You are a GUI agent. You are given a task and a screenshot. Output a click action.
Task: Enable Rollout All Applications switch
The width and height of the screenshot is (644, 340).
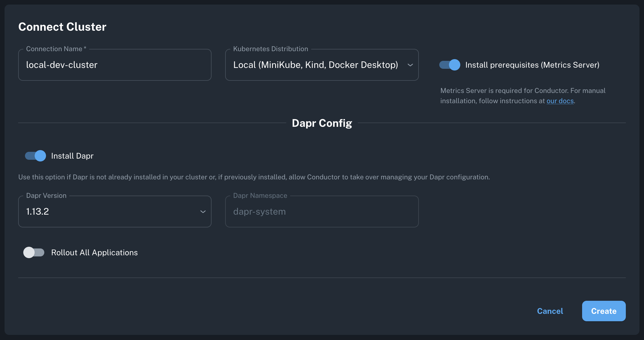(x=34, y=252)
